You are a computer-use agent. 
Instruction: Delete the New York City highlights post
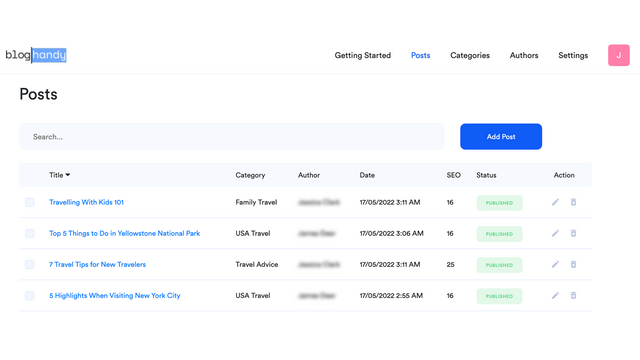pos(573,295)
